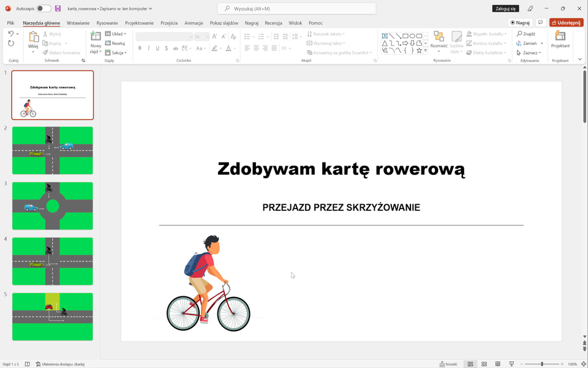Viewport: 588px width, 368px height.
Task: Fit slide to current window icon
Action: point(582,364)
